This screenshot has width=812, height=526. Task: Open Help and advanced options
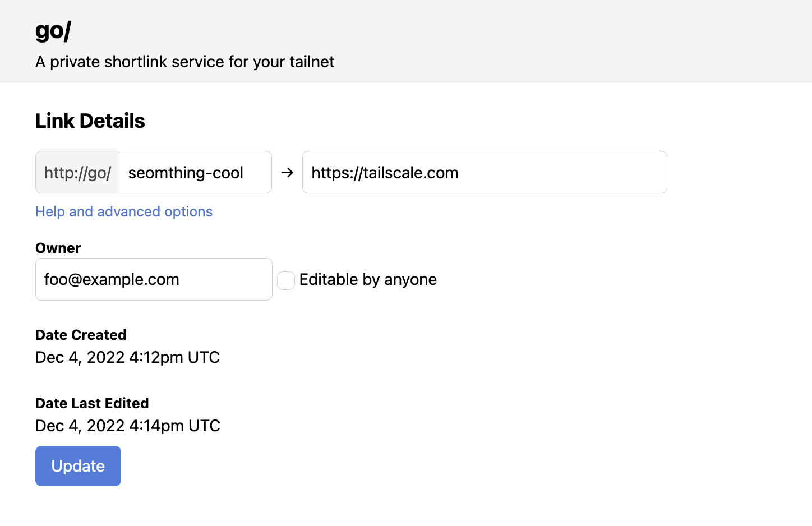pyautogui.click(x=124, y=211)
